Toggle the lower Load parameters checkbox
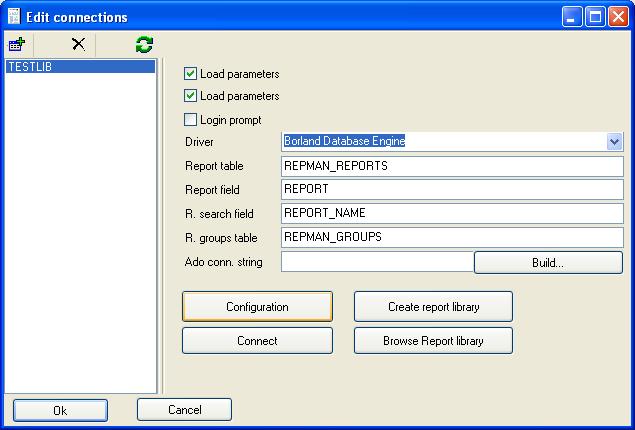This screenshot has width=635, height=430. 191,96
